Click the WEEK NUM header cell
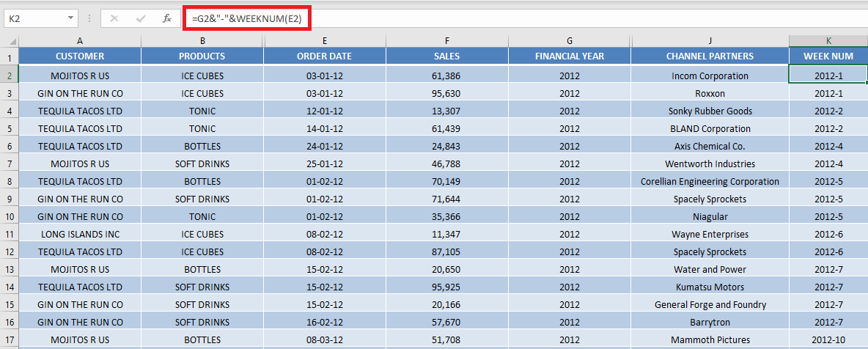Screen dimensions: 868x349 (828, 56)
